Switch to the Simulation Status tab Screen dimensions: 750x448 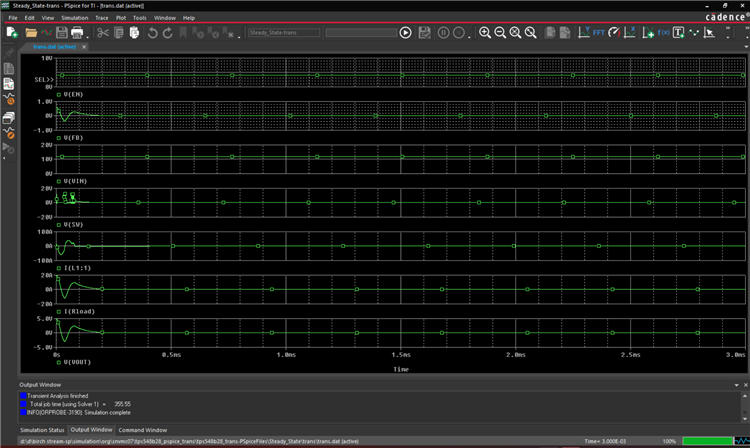[42, 429]
